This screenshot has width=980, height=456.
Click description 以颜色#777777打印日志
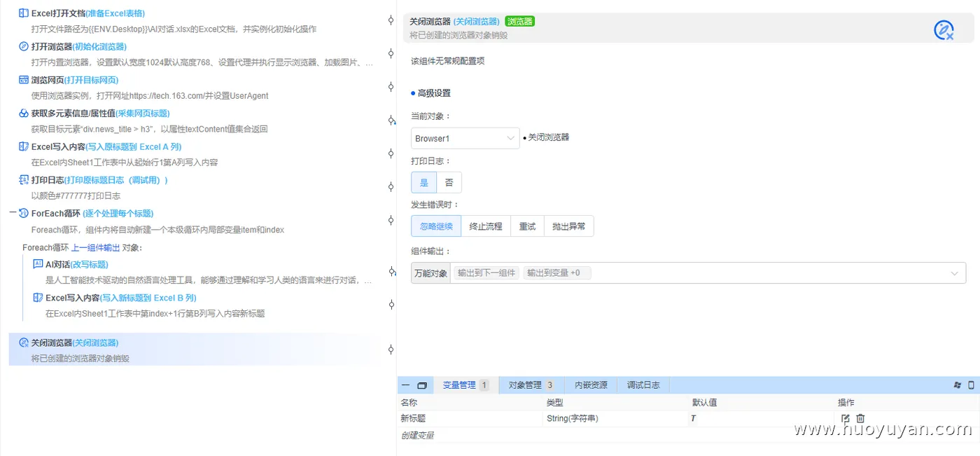76,196
